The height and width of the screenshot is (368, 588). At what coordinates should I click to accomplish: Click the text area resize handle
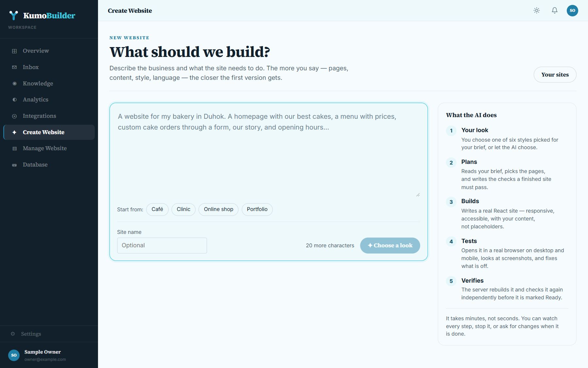pos(418,195)
